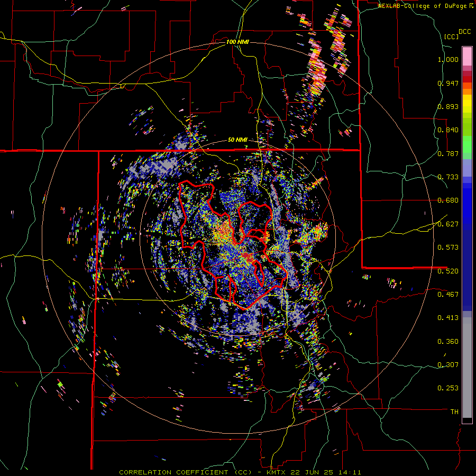This screenshot has height=476, width=476.
Task: Click the 0.307 legend value
Action: click(448, 364)
